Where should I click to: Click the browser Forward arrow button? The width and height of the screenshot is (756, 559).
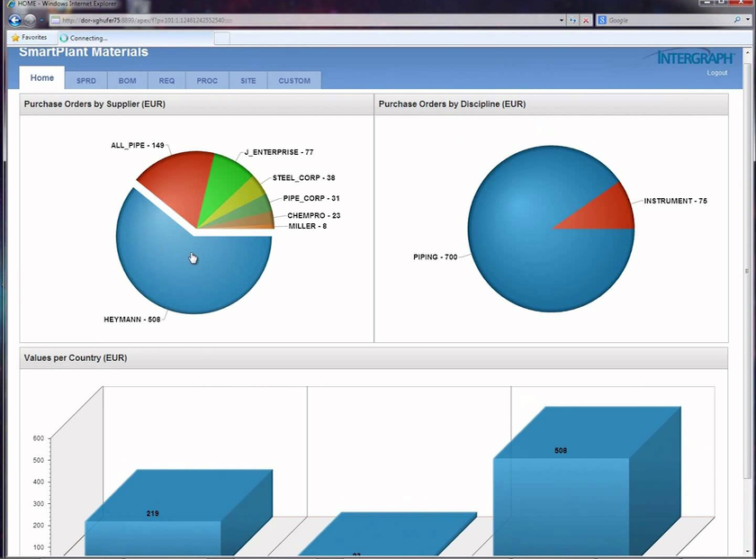coord(30,20)
